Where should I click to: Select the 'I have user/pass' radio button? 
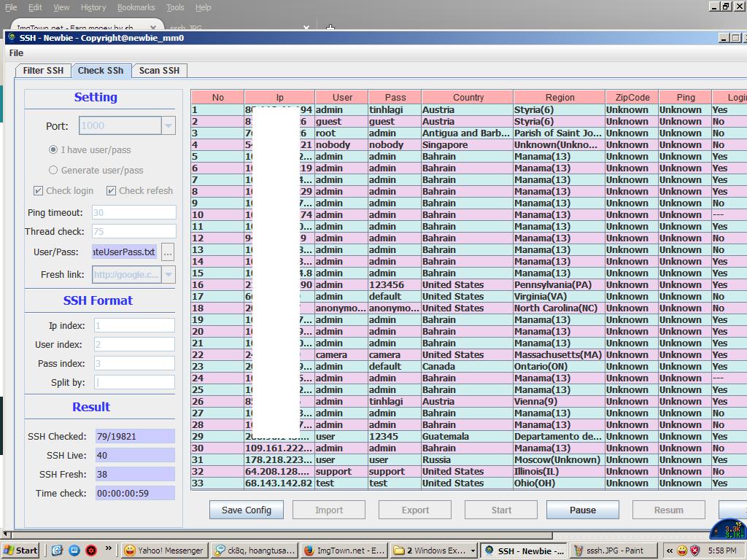click(x=53, y=149)
